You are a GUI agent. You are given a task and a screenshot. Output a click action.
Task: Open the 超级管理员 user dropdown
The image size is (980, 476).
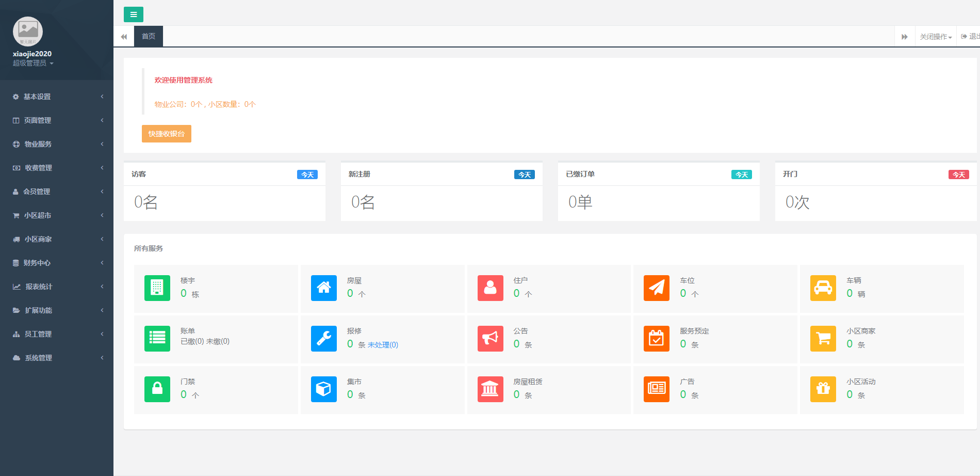pyautogui.click(x=33, y=63)
